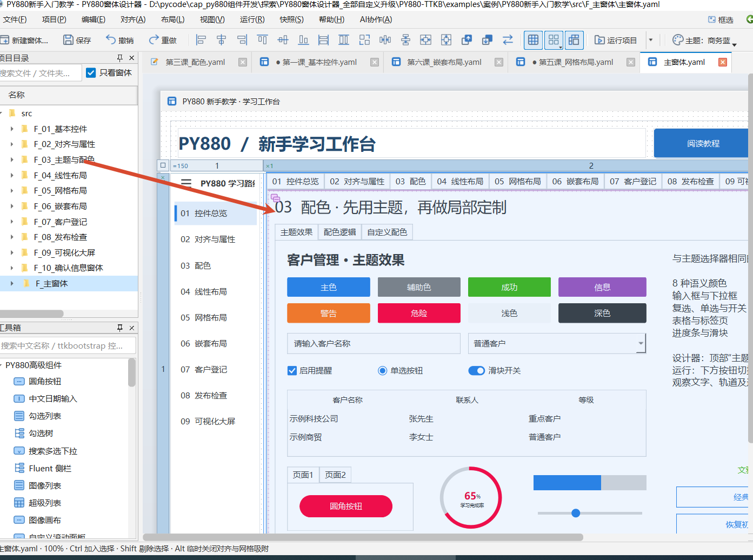Click the align bottom edges toolbar icon
The height and width of the screenshot is (560, 753).
(x=304, y=40)
